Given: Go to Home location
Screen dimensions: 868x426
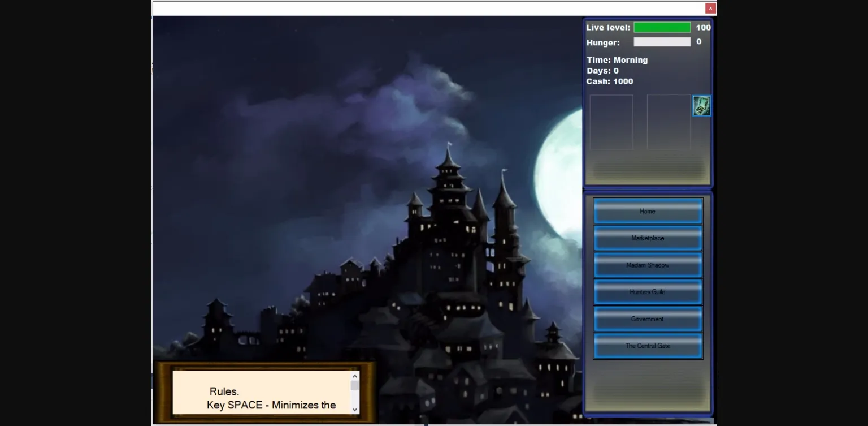Looking at the screenshot, I should pyautogui.click(x=648, y=212).
